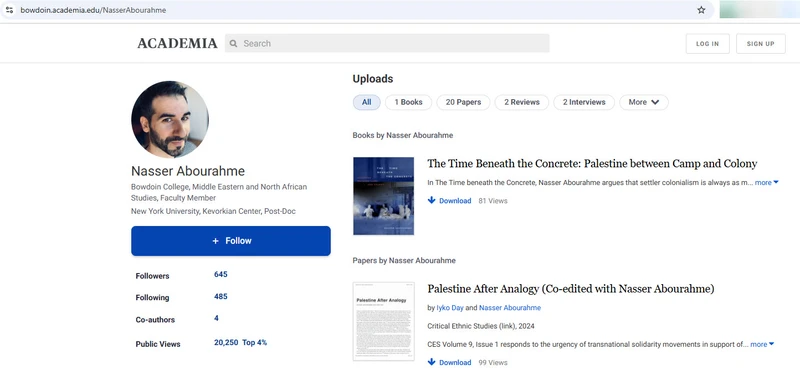Select the All uploads filter
The image size is (800, 370).
366,102
